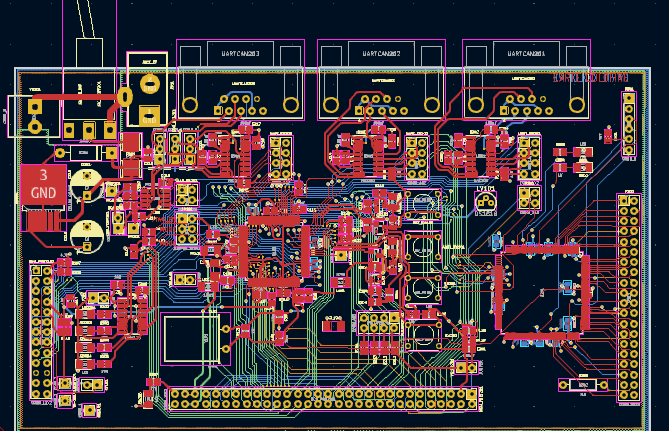Select the 2x2 header right of LVS01
This screenshot has height=431, width=669.
click(x=529, y=198)
